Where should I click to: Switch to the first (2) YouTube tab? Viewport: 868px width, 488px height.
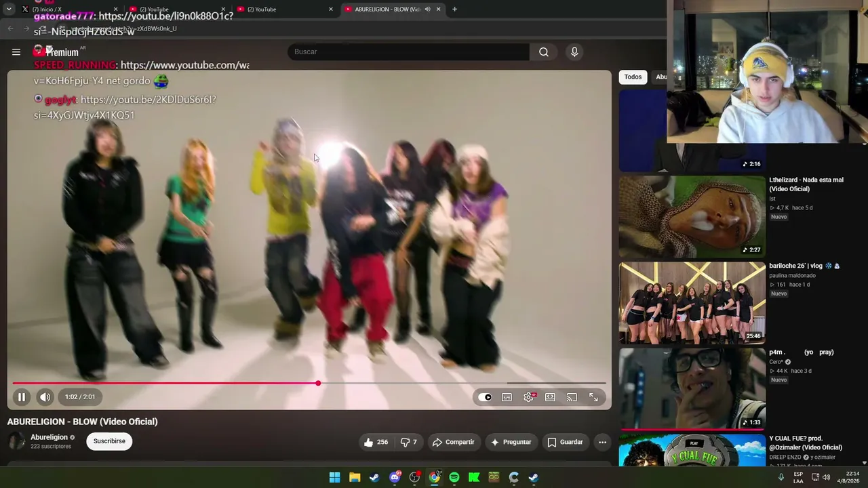[x=176, y=9]
